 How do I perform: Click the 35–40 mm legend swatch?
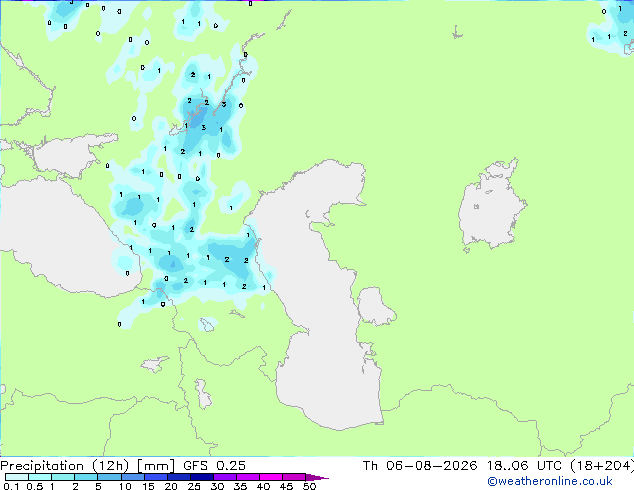(247, 477)
